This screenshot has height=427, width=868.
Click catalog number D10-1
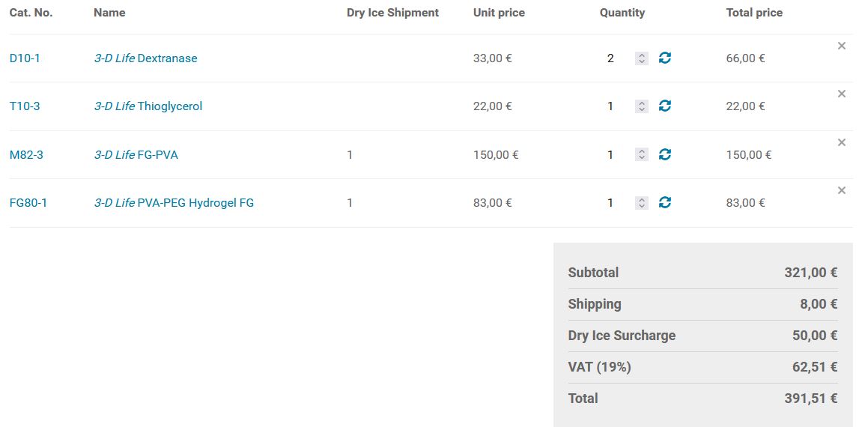25,58
